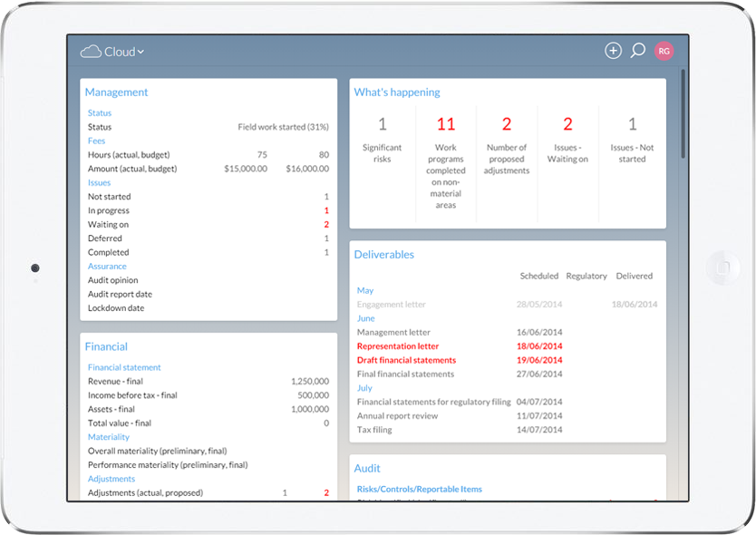
Task: Click the What's happening heading
Action: tap(396, 92)
